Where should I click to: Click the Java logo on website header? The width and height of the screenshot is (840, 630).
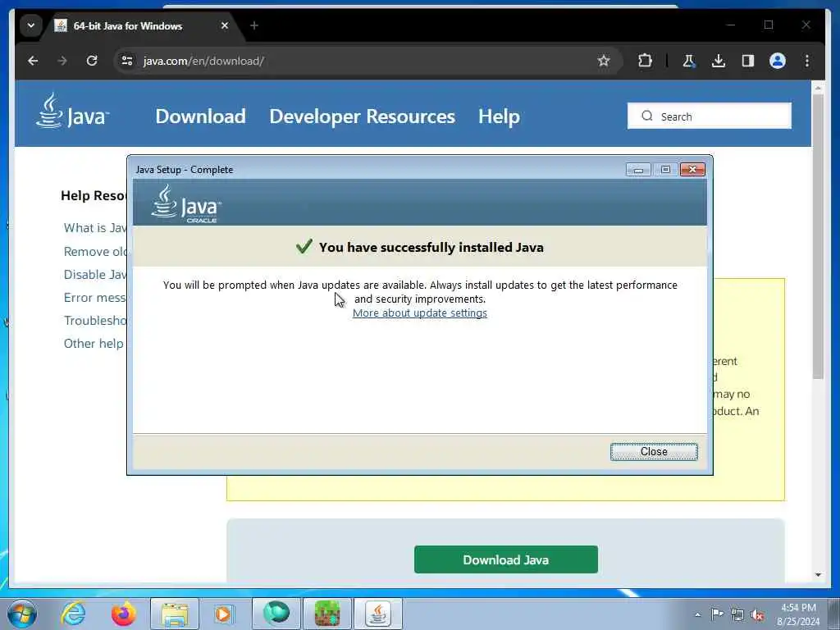72,111
